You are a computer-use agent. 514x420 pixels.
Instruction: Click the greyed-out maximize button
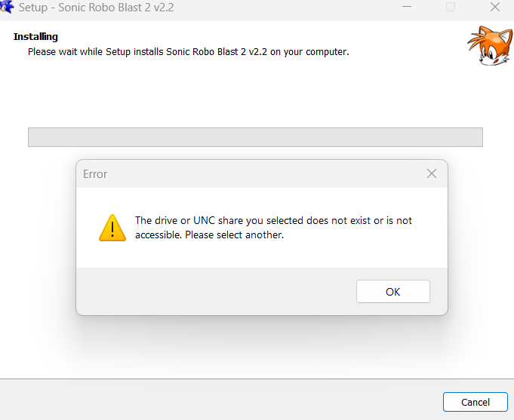click(451, 7)
